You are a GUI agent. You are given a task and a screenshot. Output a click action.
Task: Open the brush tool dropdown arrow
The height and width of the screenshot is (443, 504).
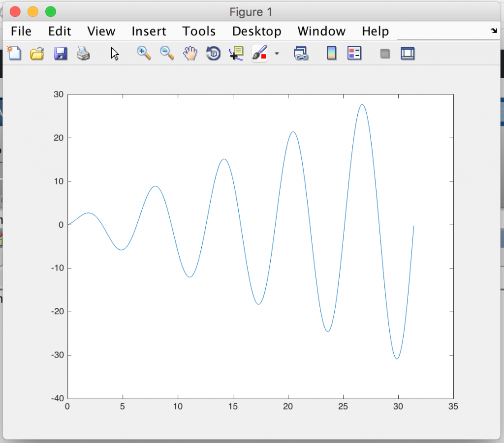(x=277, y=54)
